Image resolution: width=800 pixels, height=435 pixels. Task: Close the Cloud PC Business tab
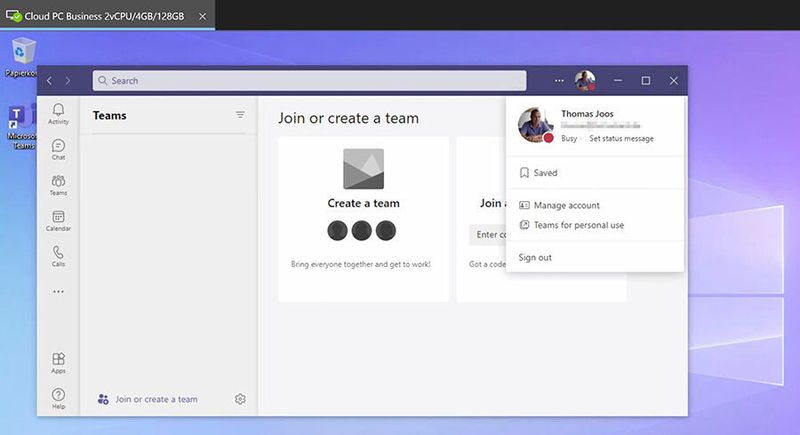click(203, 16)
